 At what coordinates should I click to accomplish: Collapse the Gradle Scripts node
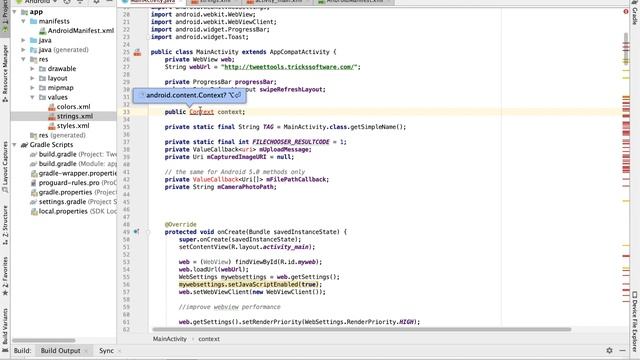tap(15, 145)
